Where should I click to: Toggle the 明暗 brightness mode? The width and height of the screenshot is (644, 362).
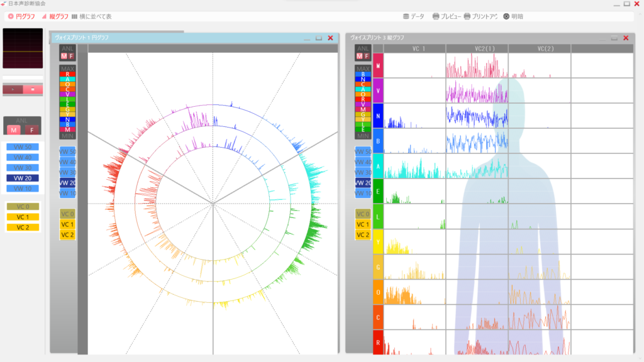pyautogui.click(x=513, y=16)
